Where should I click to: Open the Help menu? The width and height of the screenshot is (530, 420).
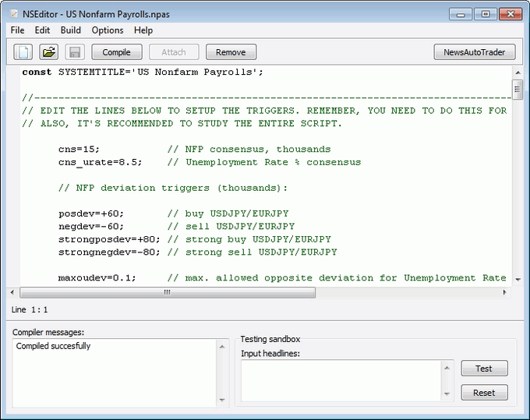pyautogui.click(x=143, y=30)
